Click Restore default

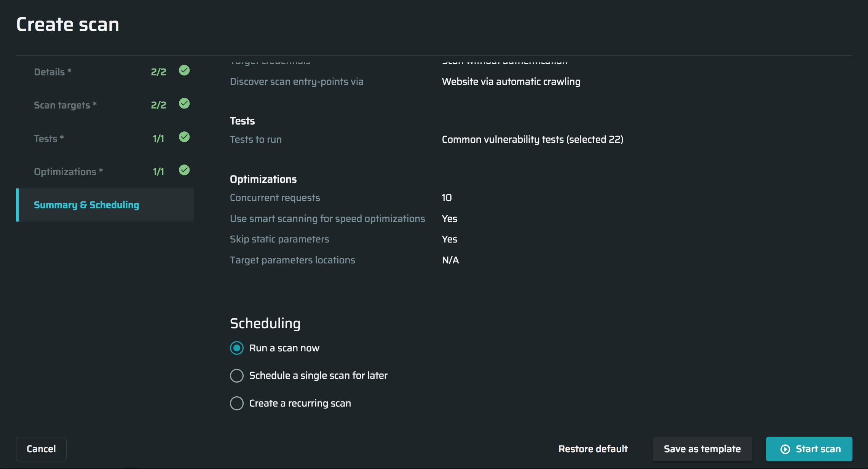593,449
